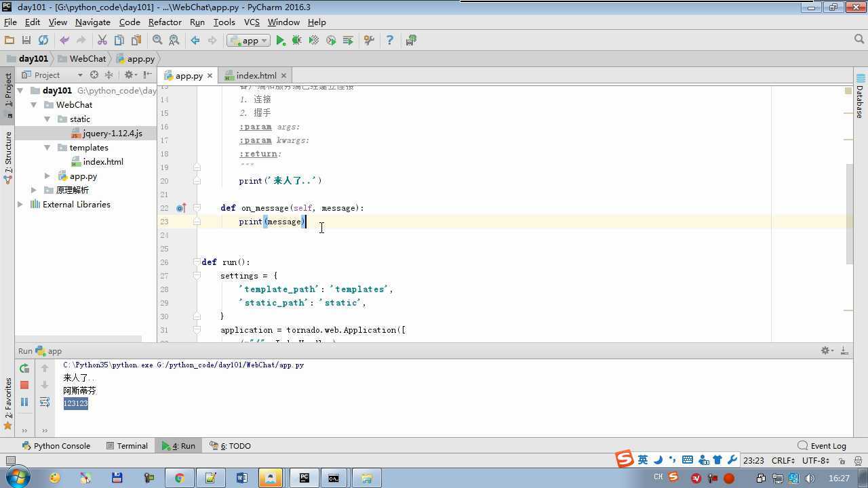Open the app run configuration dropdown
Viewport: 868px width, 488px height.
249,41
